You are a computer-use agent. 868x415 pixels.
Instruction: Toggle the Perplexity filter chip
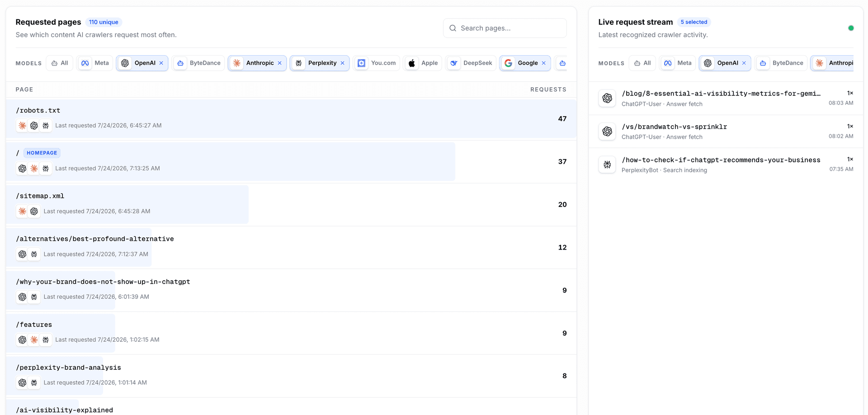319,63
